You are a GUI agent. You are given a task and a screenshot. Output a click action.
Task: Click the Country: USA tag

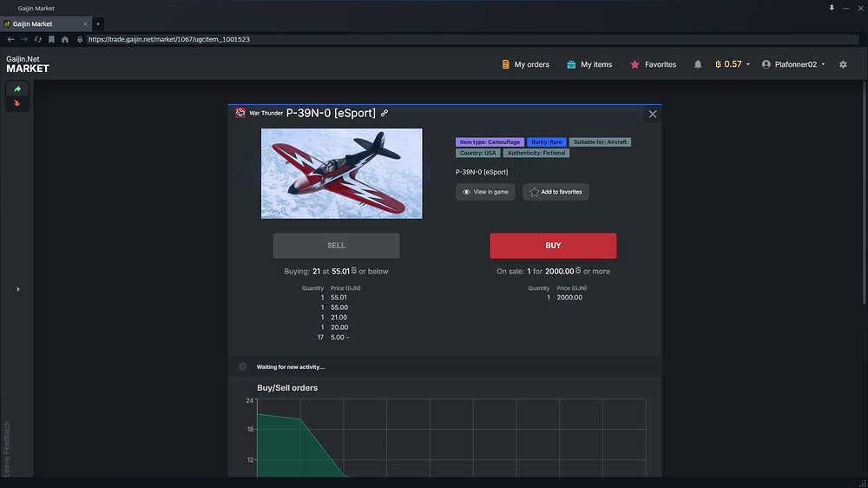point(477,153)
